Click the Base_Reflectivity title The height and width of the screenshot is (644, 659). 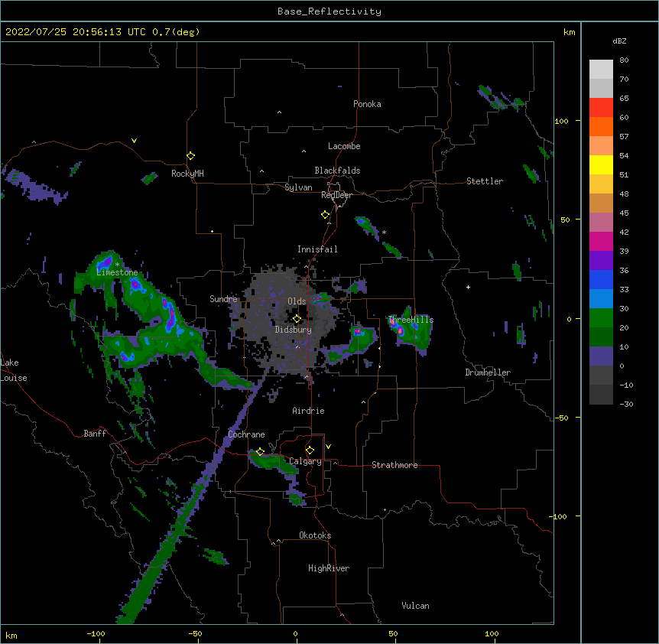[x=329, y=11]
